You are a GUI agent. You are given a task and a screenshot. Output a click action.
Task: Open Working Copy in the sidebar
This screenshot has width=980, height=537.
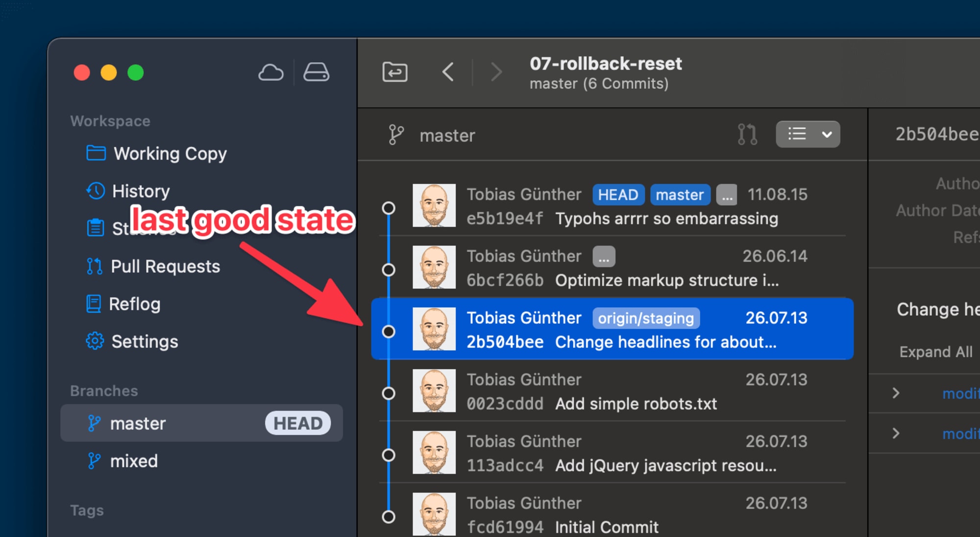(x=170, y=154)
